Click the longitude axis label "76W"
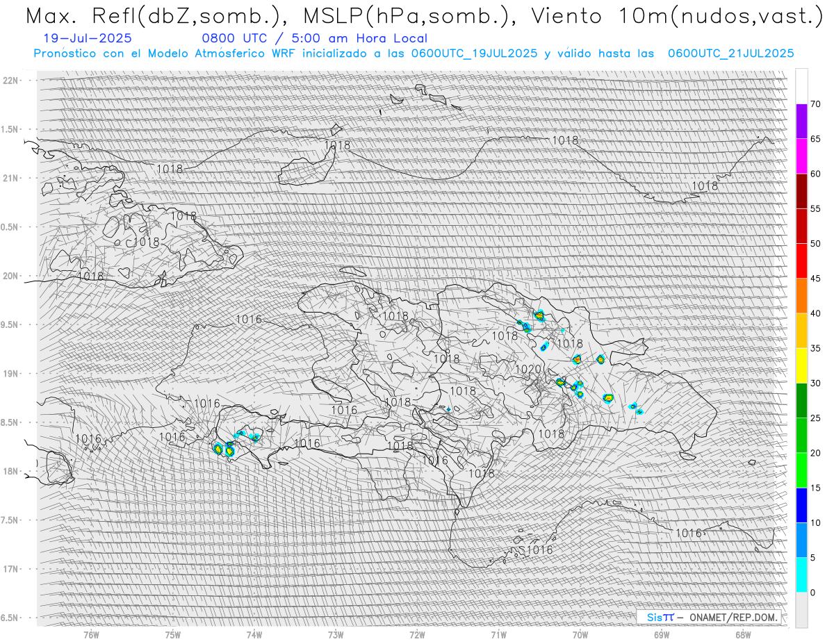The width and height of the screenshot is (834, 644). 91,634
